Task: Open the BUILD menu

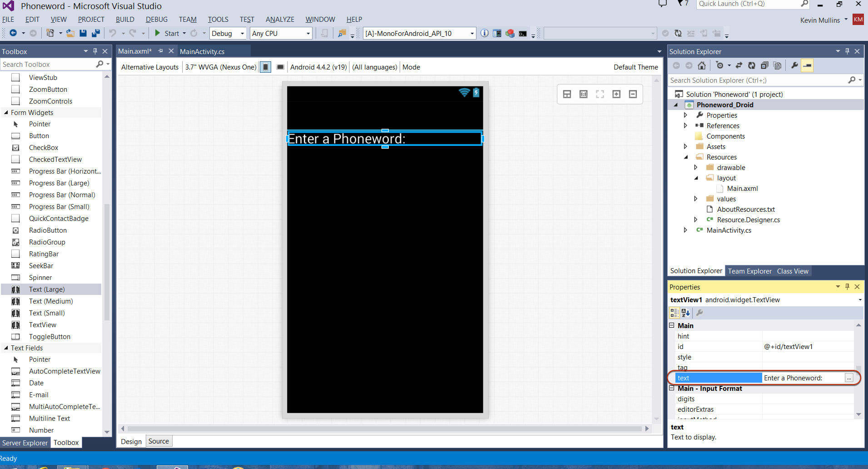Action: (125, 20)
